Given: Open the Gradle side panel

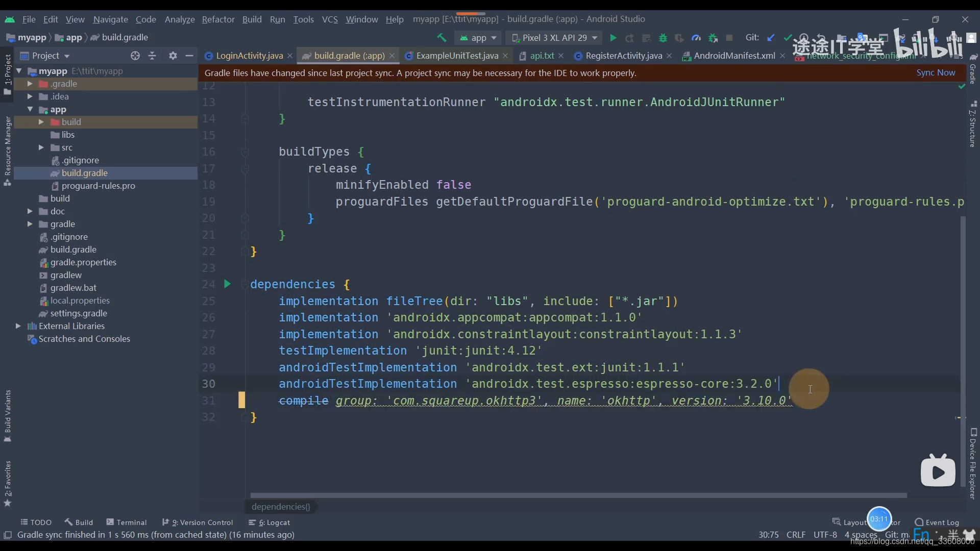Looking at the screenshot, I should pyautogui.click(x=973, y=69).
